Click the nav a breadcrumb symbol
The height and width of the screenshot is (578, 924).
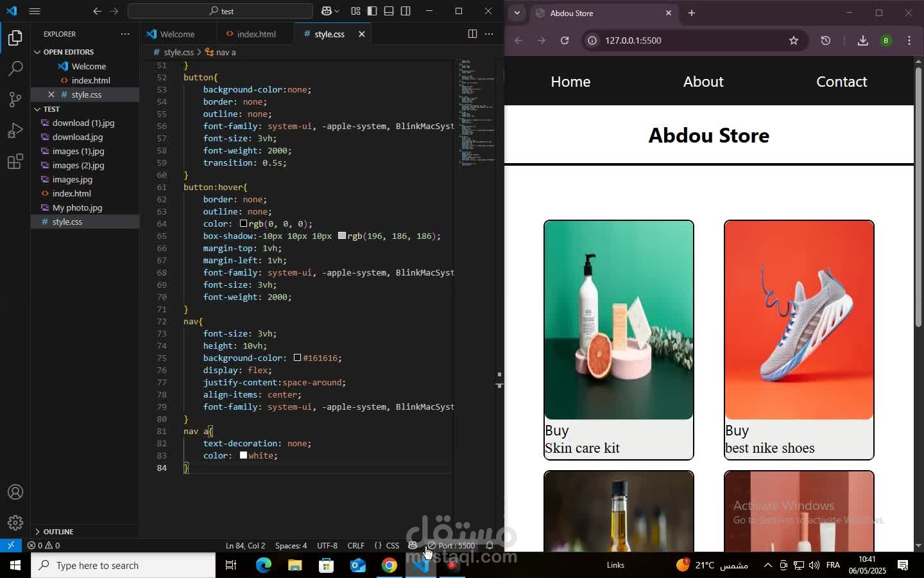[x=221, y=52]
